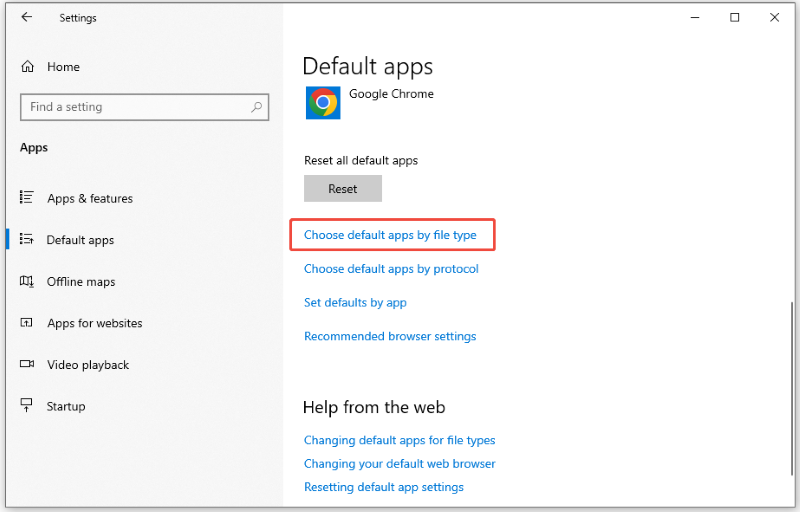This screenshot has height=512, width=800.
Task: Click the Find a setting search box
Action: [x=144, y=107]
